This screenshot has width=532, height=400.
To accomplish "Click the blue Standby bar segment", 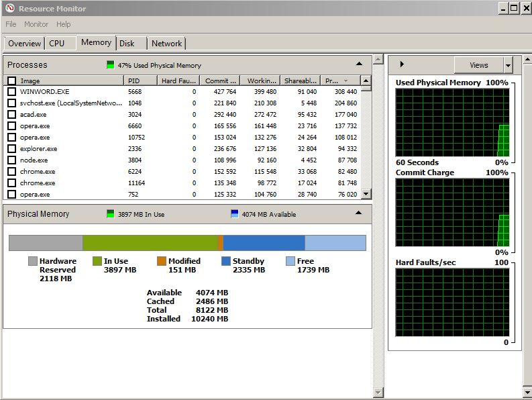I will [x=264, y=243].
